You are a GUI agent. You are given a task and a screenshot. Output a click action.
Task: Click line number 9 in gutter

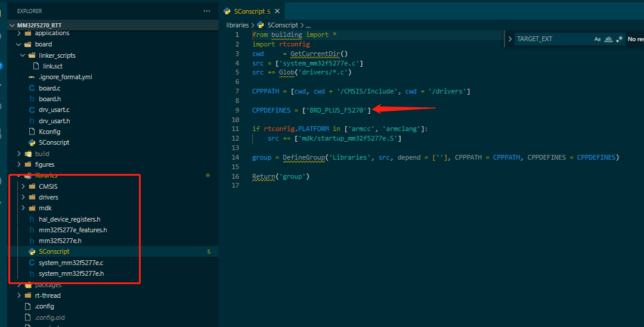(237, 110)
